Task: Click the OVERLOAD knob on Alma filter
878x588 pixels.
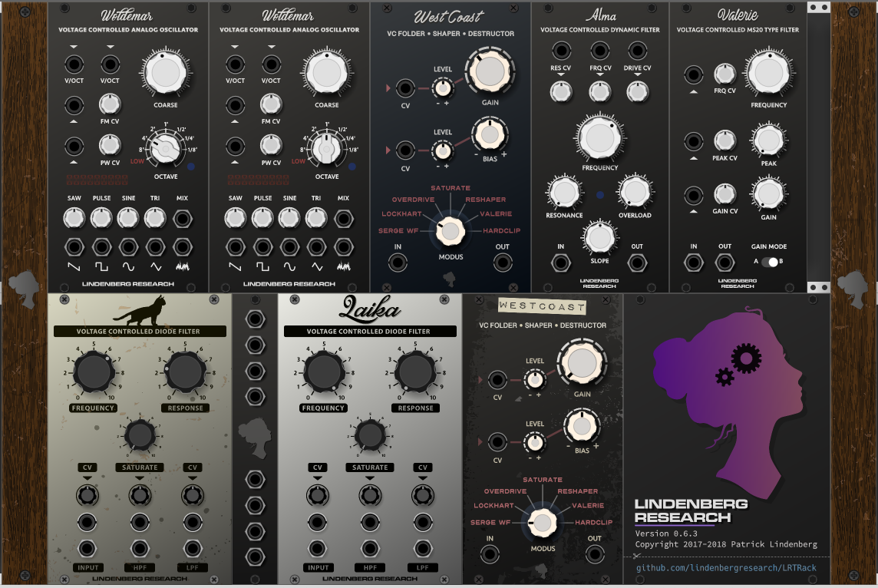Action: tap(635, 192)
